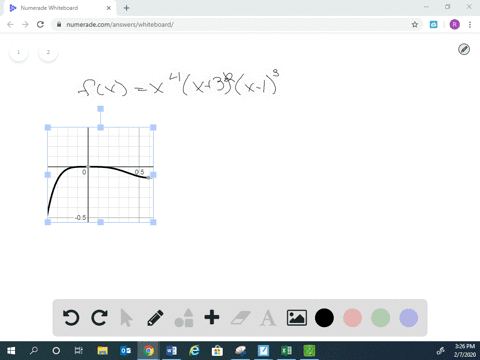
Task: Open Excel from taskbar
Action: pyautogui.click(x=286, y=351)
